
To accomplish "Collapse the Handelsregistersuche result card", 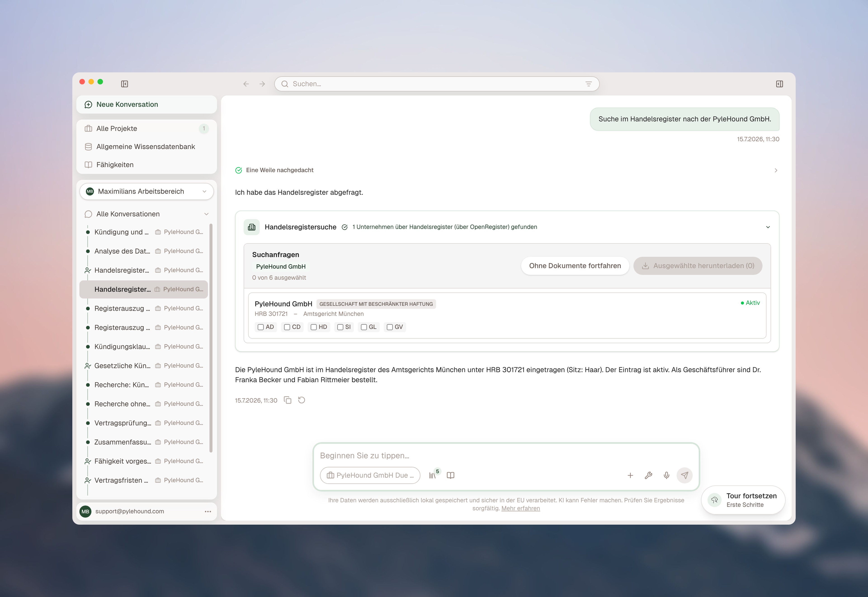I will [768, 227].
